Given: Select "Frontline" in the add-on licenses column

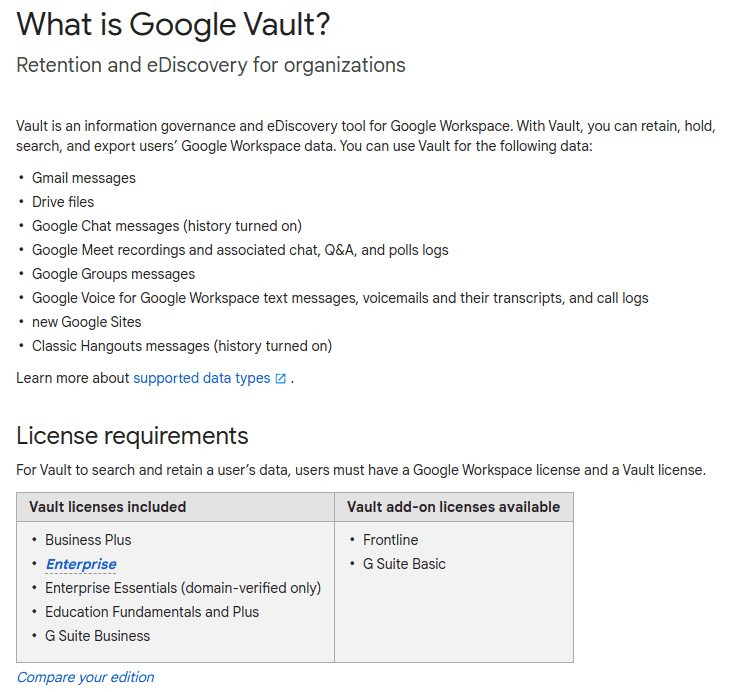Looking at the screenshot, I should [391, 540].
